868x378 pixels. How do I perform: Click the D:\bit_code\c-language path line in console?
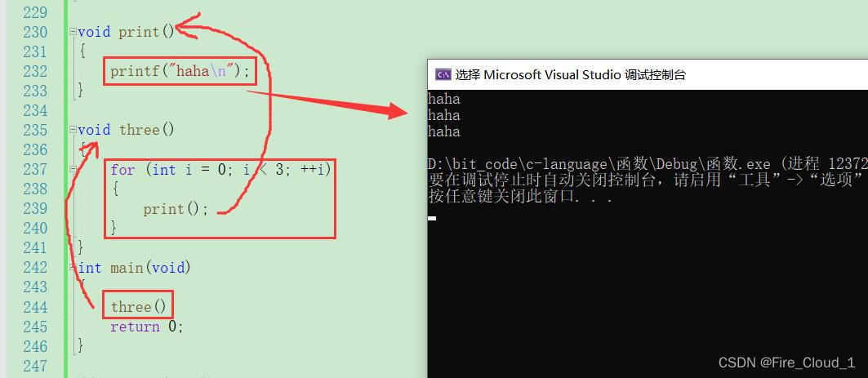coord(648,164)
